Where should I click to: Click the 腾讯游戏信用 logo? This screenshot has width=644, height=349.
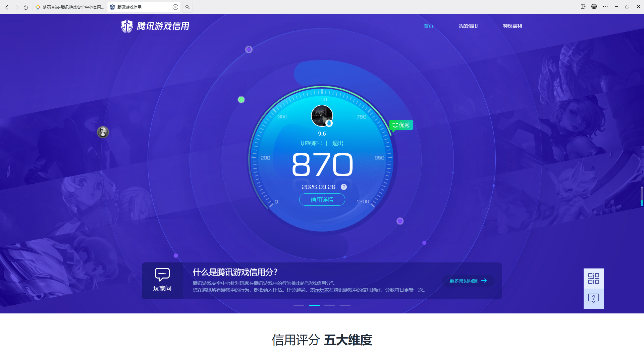coord(155,26)
